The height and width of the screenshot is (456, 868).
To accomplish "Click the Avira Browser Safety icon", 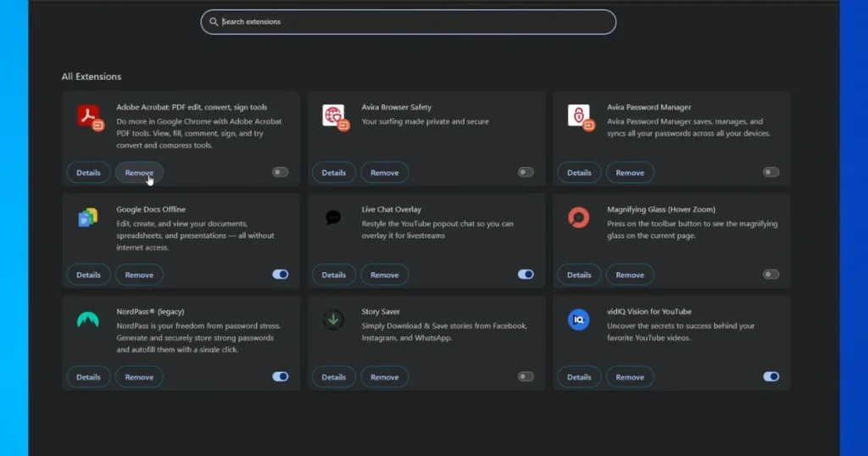I will (x=334, y=117).
